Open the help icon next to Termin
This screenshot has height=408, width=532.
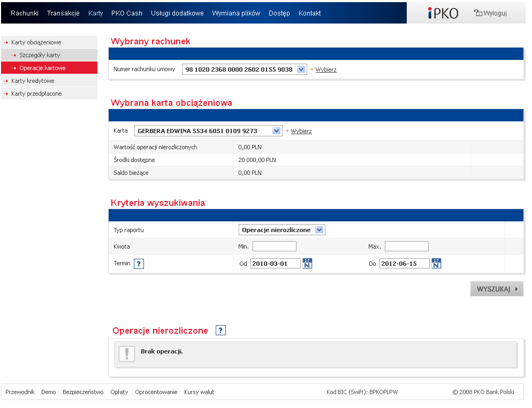(x=139, y=264)
